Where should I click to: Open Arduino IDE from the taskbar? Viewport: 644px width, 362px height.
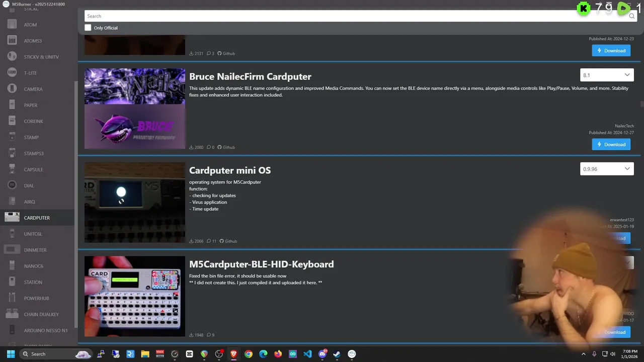(x=293, y=354)
